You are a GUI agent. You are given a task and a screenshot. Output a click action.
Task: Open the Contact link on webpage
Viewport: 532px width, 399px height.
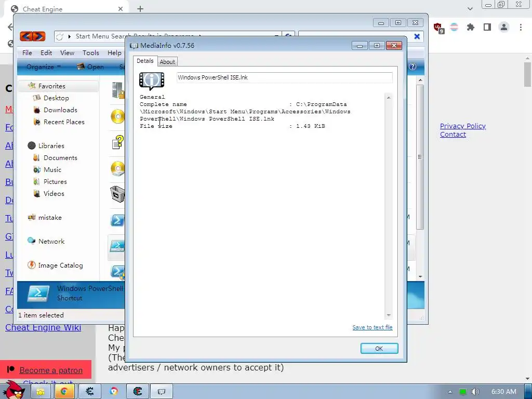(x=453, y=135)
